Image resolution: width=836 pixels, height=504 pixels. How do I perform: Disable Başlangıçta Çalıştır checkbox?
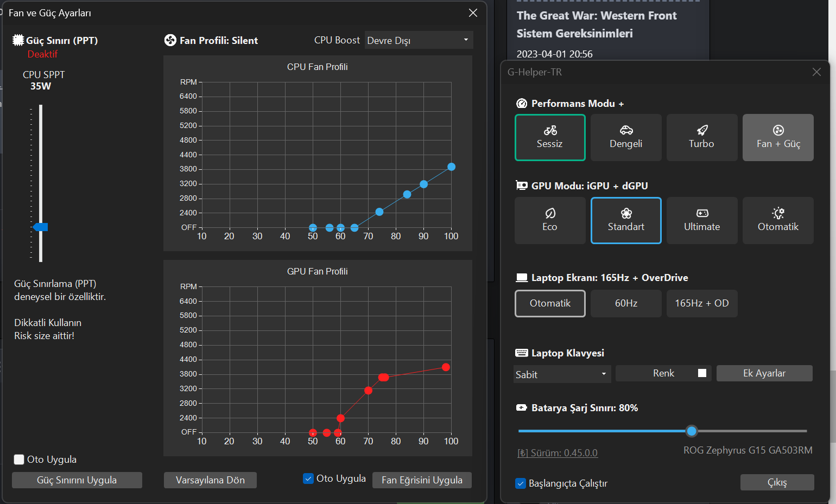[x=521, y=483]
